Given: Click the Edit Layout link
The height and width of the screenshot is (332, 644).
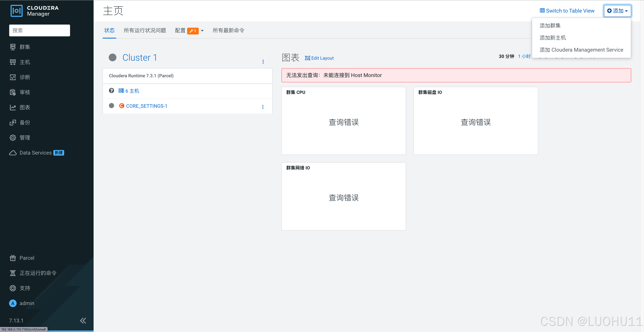Looking at the screenshot, I should pyautogui.click(x=319, y=58).
